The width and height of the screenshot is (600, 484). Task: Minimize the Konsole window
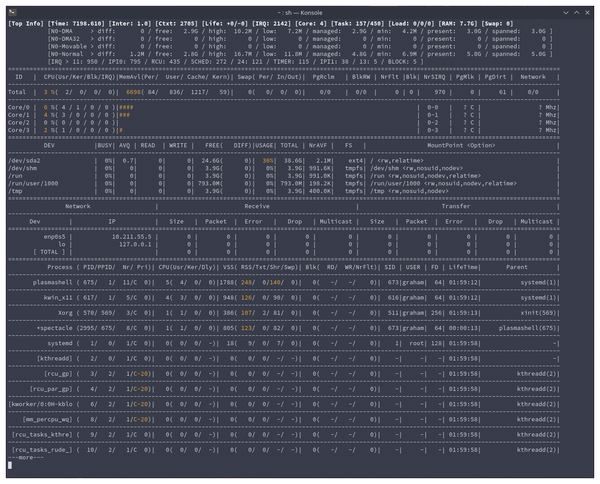point(566,13)
